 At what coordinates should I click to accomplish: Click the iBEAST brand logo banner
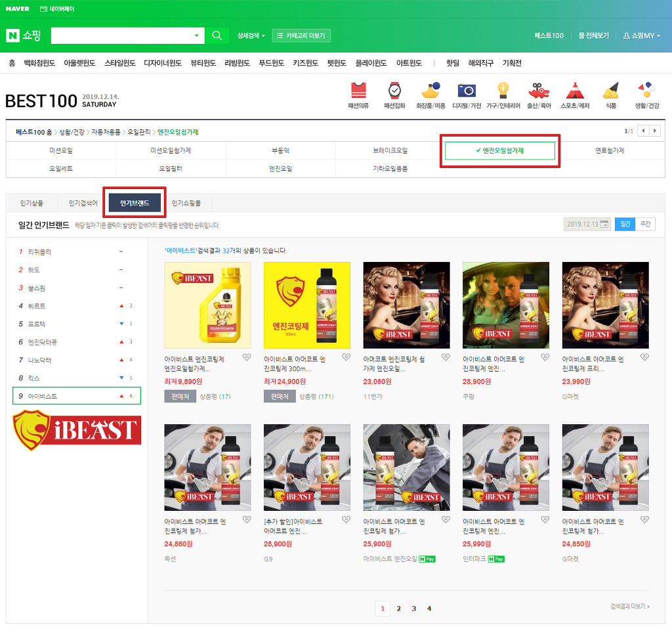click(77, 430)
